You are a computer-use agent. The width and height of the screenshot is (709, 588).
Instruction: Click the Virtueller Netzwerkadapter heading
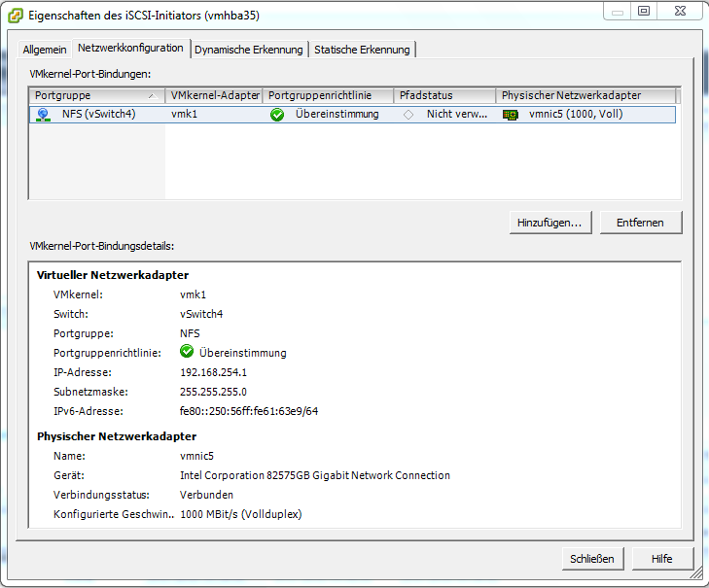coord(113,275)
